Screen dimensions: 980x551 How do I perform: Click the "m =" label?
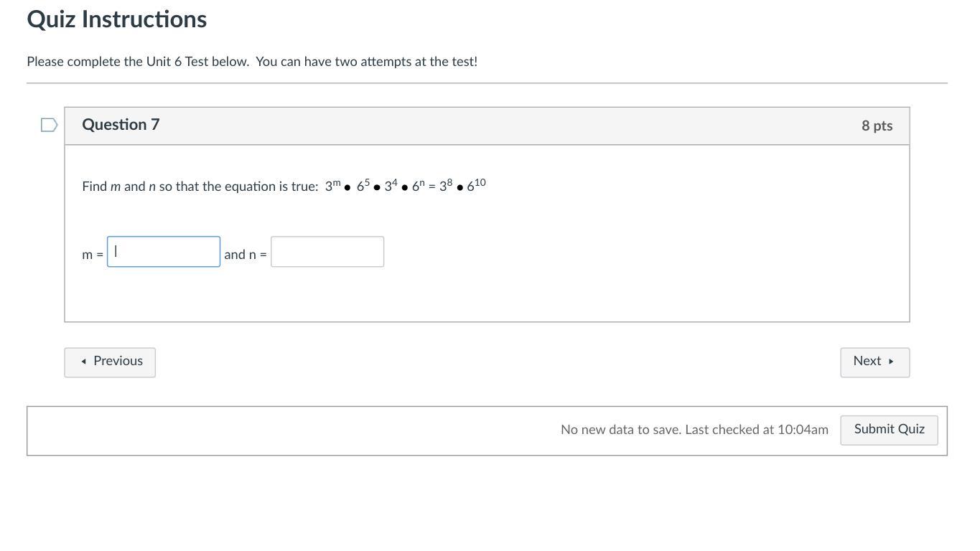93,255
